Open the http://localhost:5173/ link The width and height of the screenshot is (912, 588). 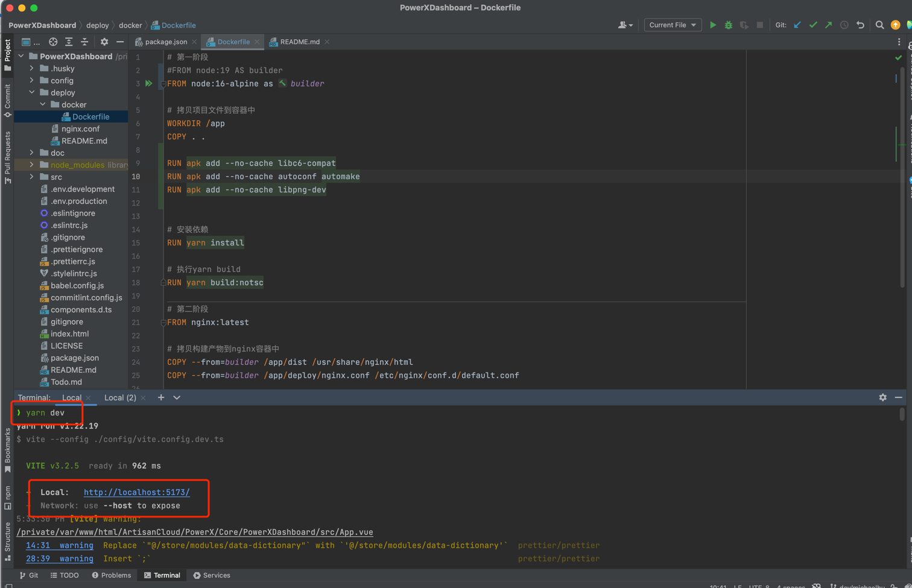tap(136, 492)
